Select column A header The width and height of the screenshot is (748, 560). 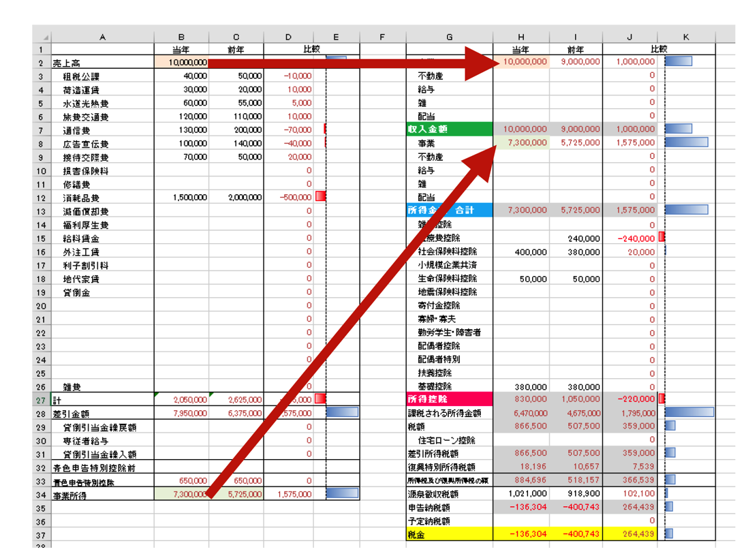coord(103,37)
